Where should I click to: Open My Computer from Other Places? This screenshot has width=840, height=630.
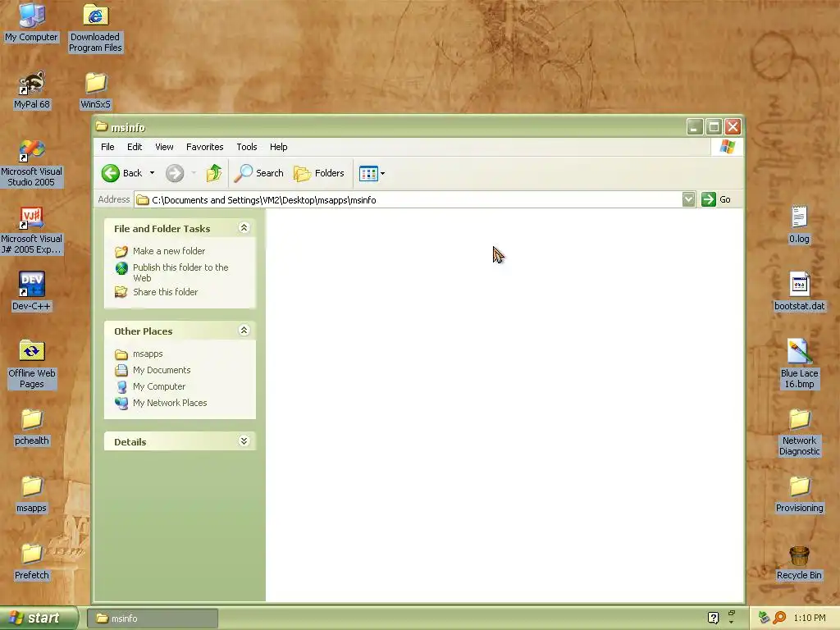[159, 386]
